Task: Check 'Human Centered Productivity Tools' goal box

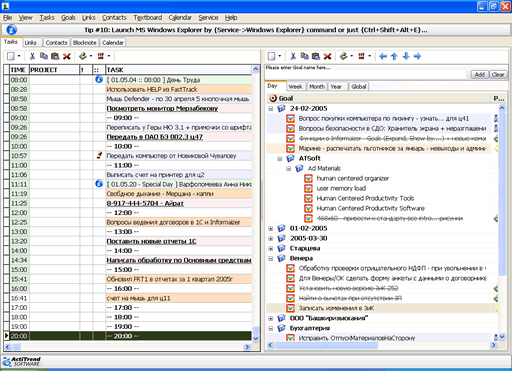Action: 308,198
